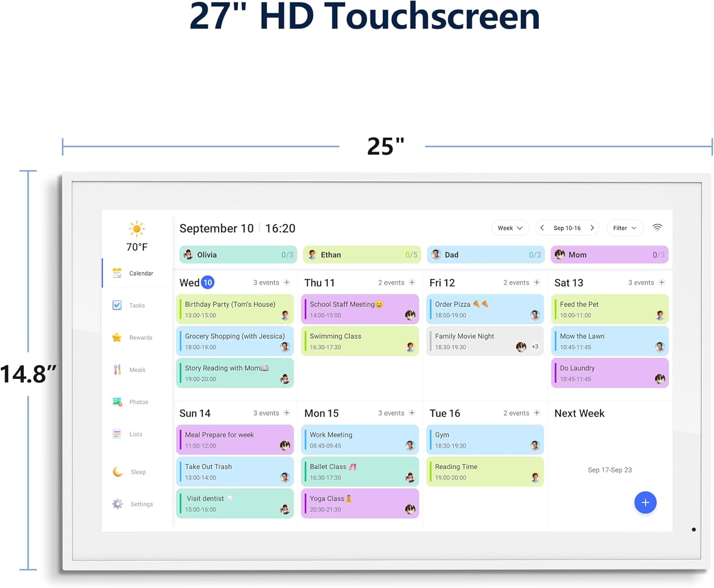Expand the Week view dropdown

[510, 228]
